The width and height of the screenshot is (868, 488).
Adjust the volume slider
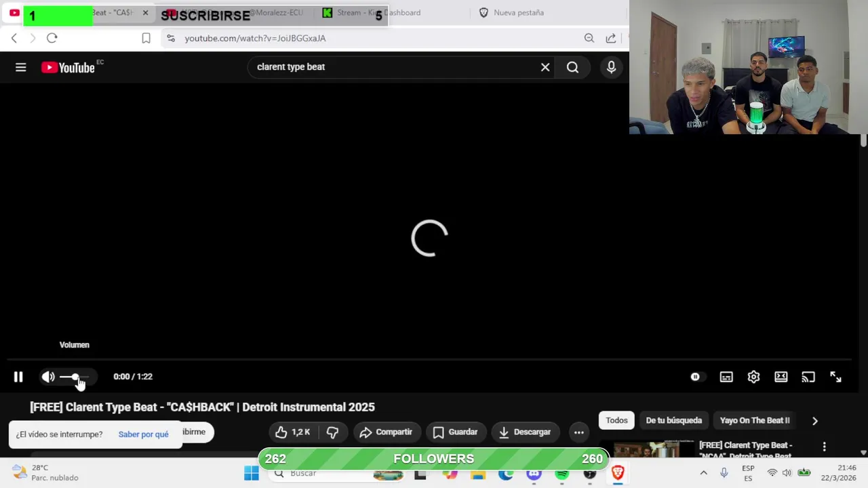[75, 377]
